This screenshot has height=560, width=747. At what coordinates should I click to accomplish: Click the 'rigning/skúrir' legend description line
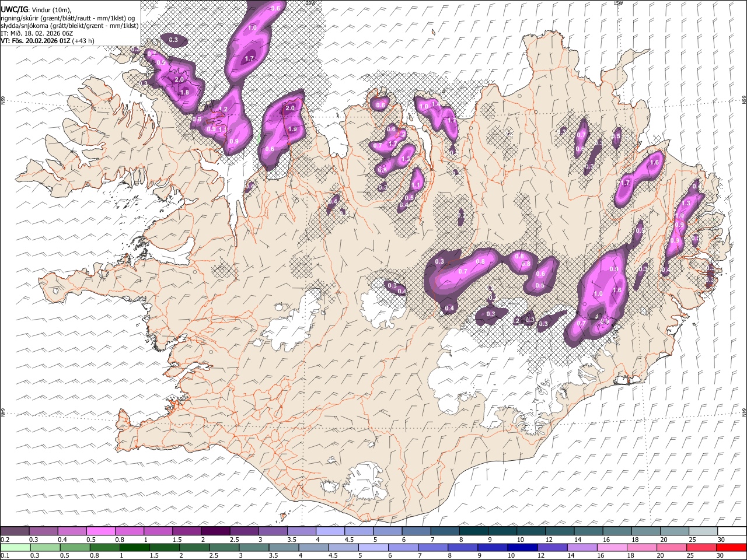click(x=67, y=18)
